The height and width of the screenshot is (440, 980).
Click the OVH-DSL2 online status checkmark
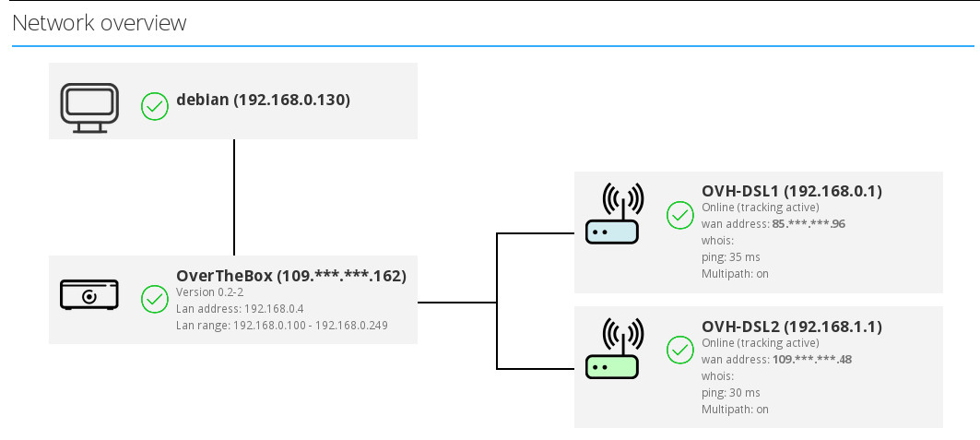pos(680,351)
